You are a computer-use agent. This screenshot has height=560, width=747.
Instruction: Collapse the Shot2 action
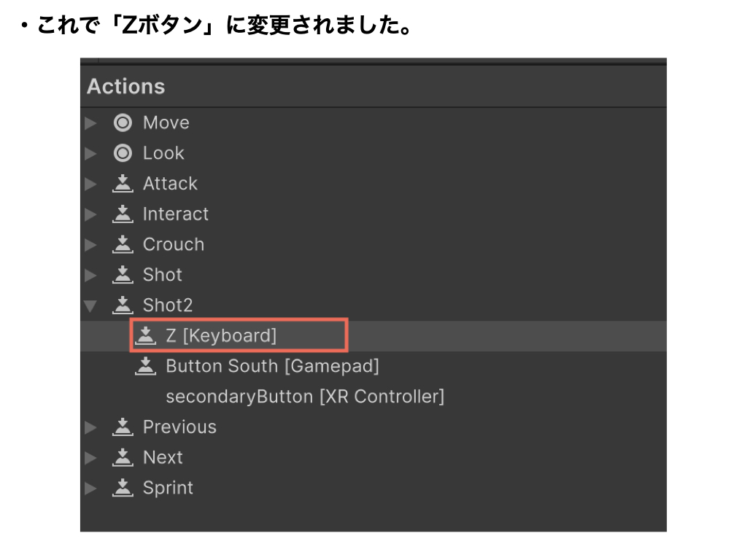[x=90, y=306]
